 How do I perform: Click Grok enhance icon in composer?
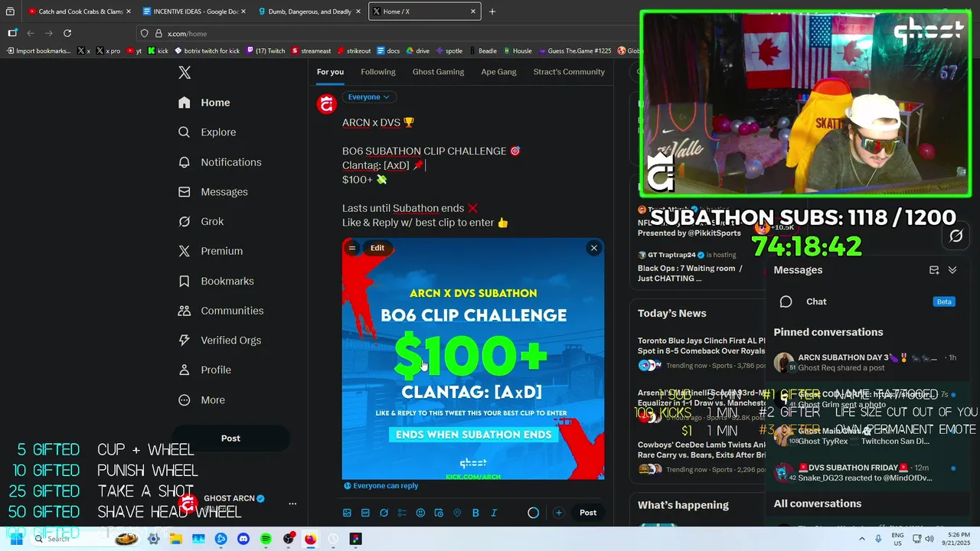click(384, 513)
